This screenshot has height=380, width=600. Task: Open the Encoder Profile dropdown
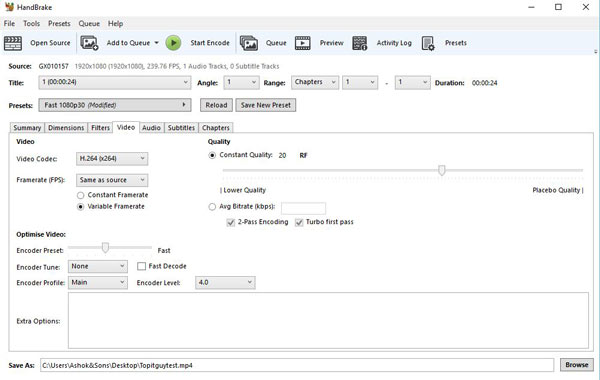(x=98, y=283)
